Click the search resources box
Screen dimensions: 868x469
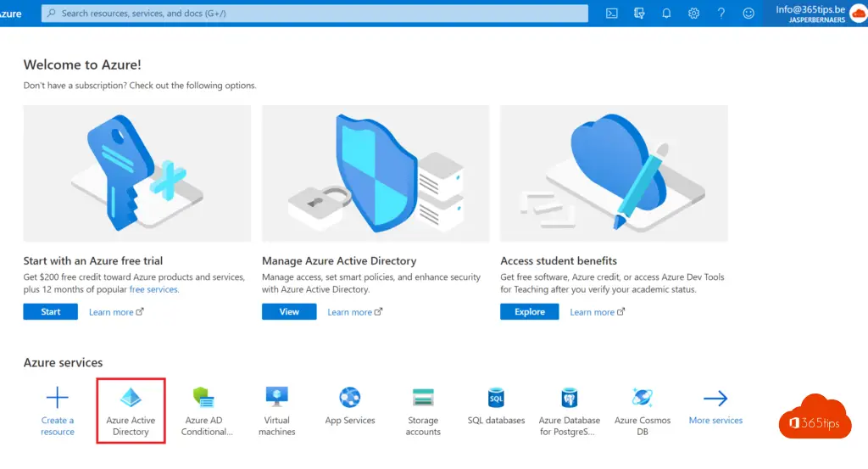click(x=314, y=14)
